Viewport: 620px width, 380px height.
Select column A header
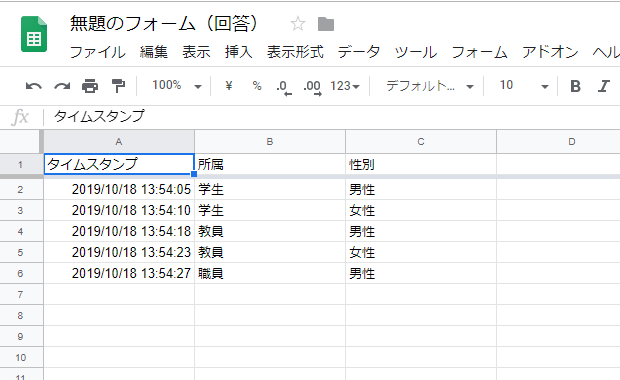coord(119,142)
